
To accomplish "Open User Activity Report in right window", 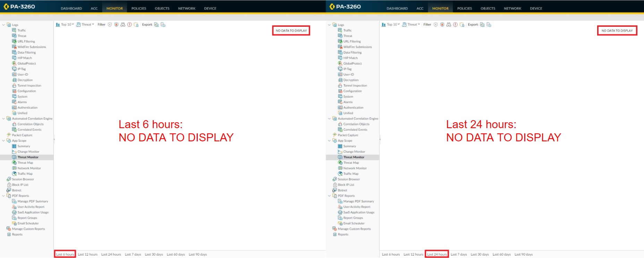I will coord(354,207).
